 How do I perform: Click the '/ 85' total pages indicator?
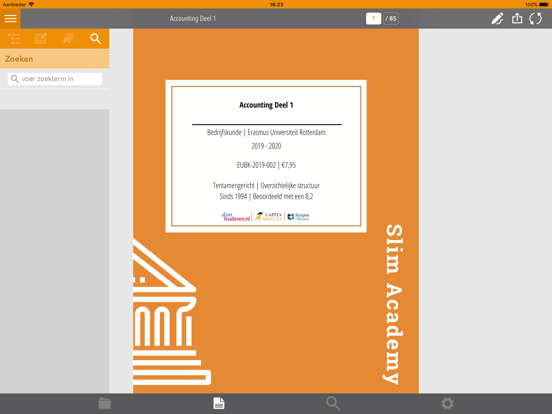coord(390,18)
